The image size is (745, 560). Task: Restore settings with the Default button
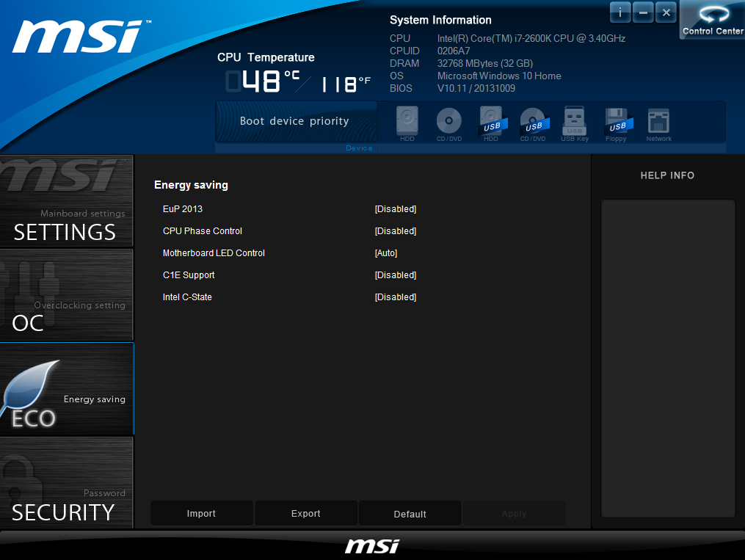click(x=410, y=514)
